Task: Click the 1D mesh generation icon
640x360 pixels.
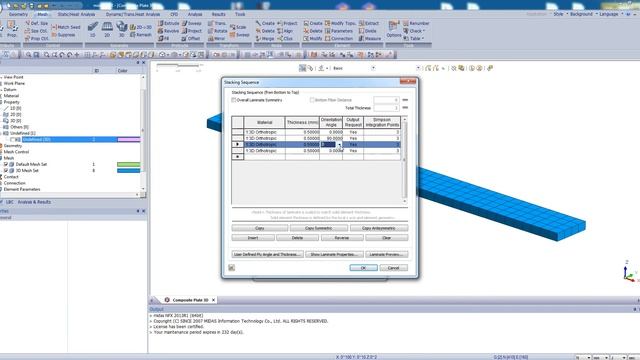Action: [x=93, y=29]
